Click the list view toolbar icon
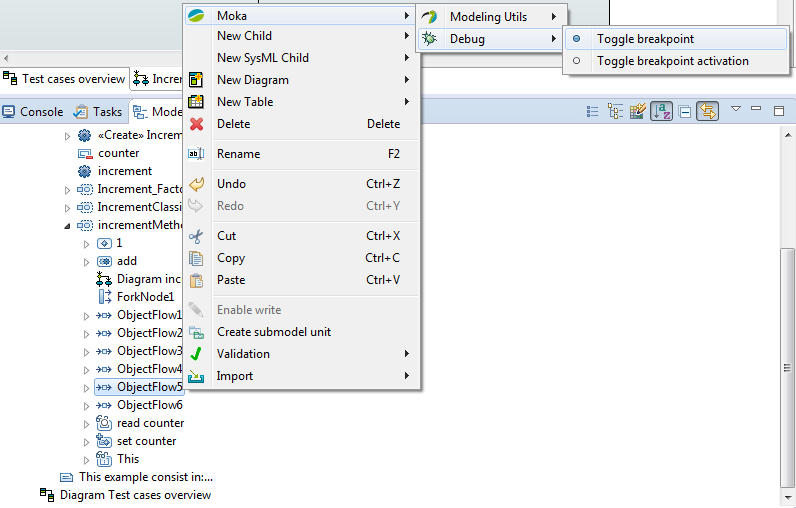This screenshot has height=508, width=796. (592, 111)
